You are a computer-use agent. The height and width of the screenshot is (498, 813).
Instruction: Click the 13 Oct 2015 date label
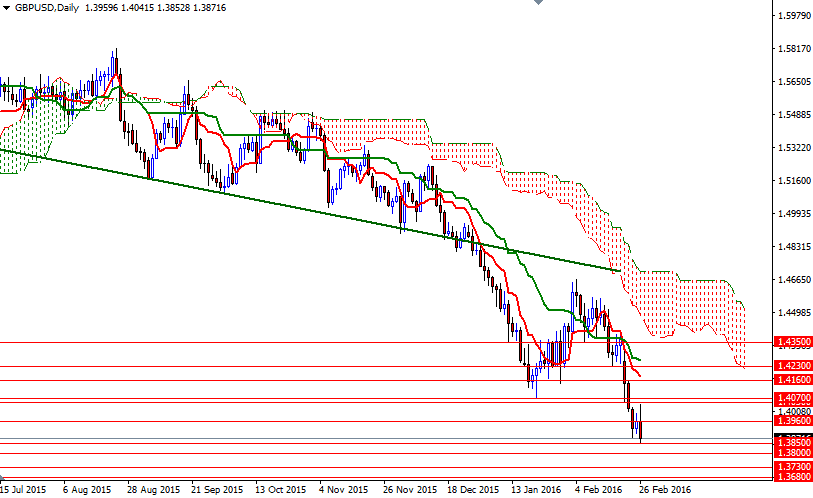(x=281, y=489)
